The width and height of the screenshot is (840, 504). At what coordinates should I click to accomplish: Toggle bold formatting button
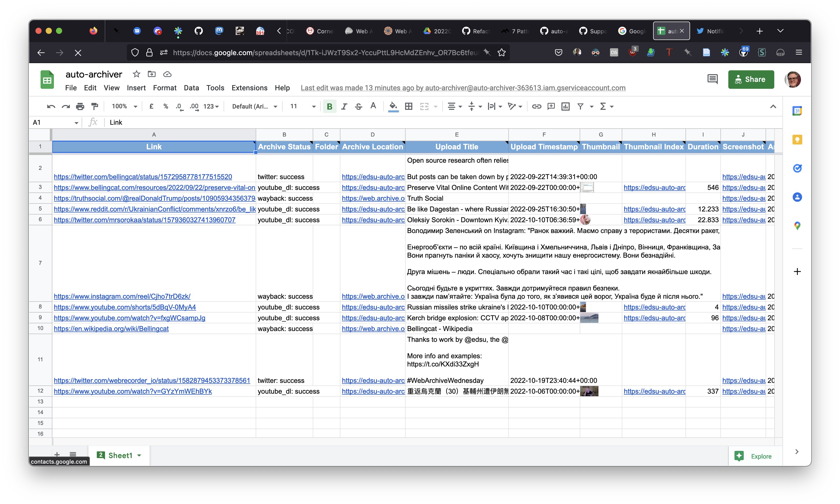[x=329, y=106]
